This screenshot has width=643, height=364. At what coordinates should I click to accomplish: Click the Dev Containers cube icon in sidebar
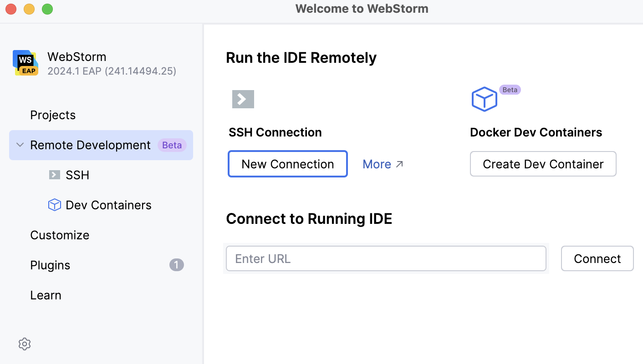point(54,205)
